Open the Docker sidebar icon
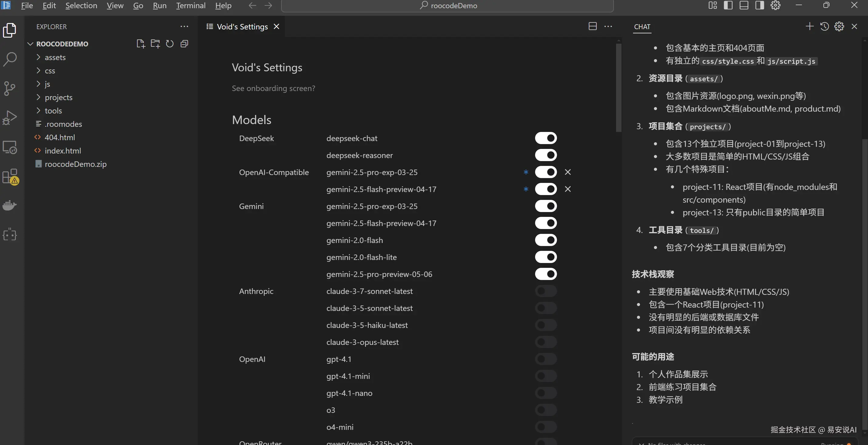 tap(10, 205)
